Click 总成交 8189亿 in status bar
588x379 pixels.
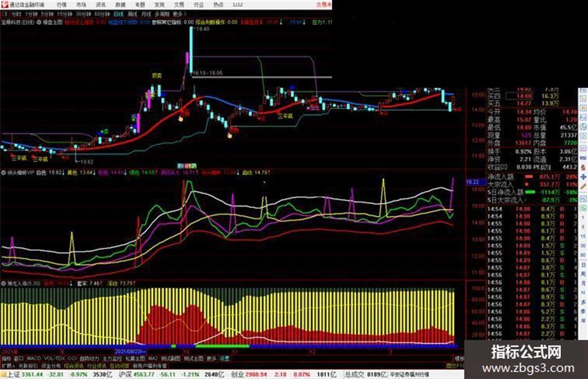click(366, 375)
